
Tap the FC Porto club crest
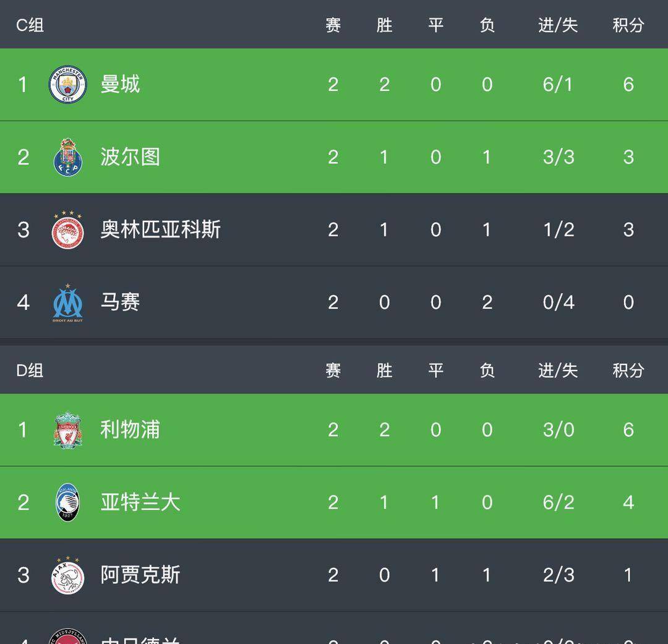click(x=68, y=157)
